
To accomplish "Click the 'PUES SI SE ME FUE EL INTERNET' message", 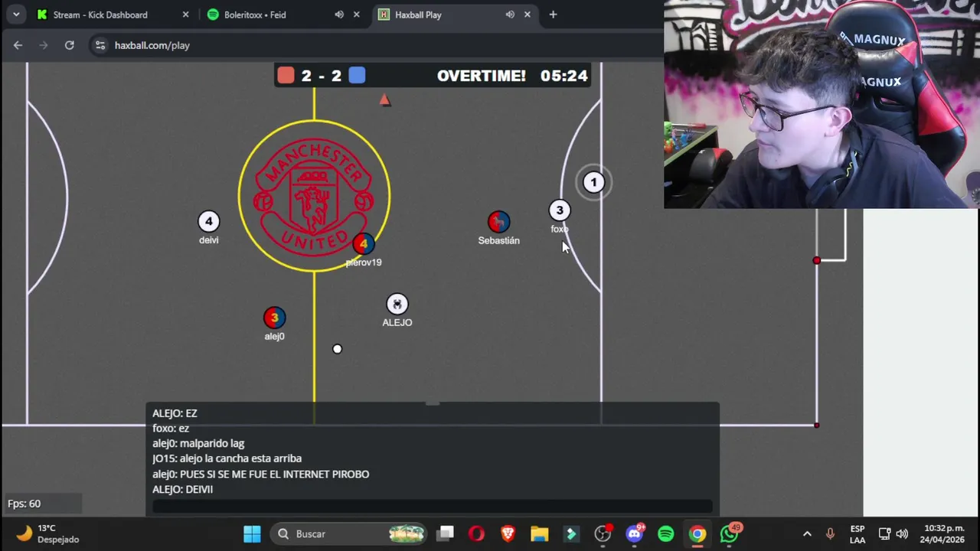I will coord(260,474).
